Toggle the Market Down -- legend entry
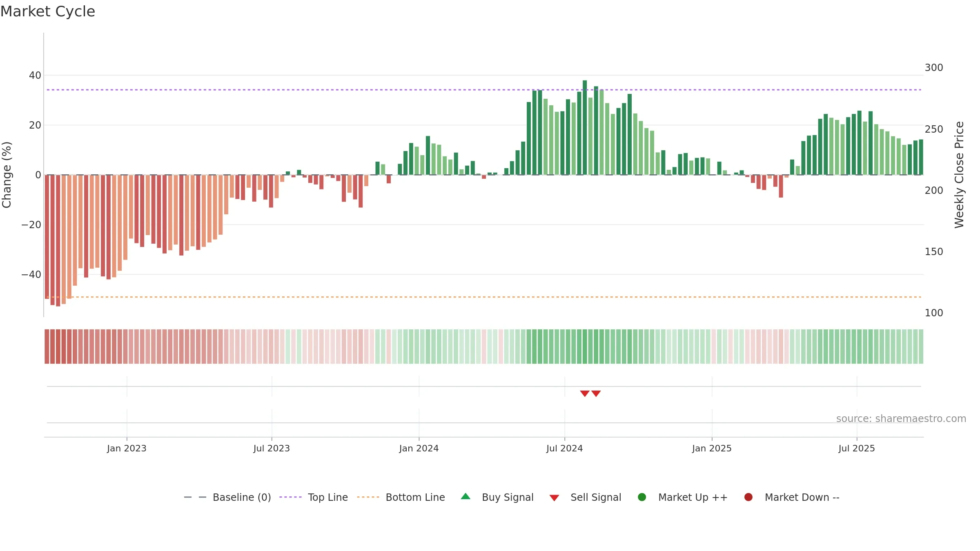The width and height of the screenshot is (980, 551). [792, 497]
